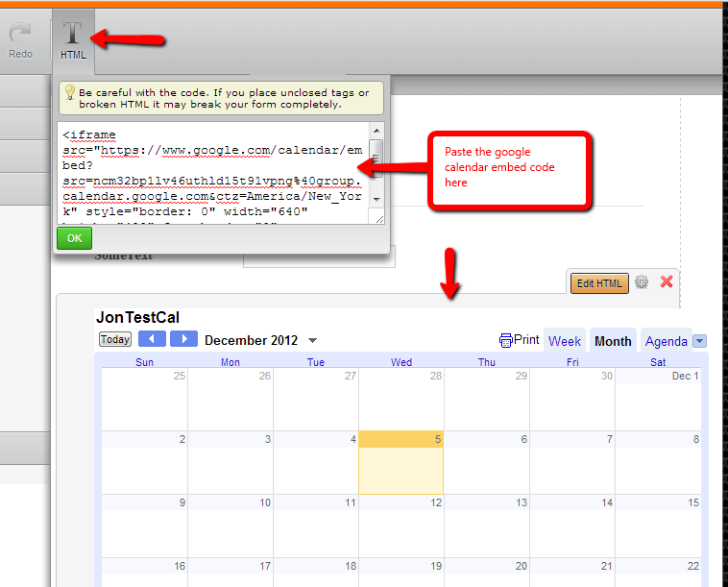Viewport: 728px width, 587px height.
Task: Click the HTML toolbar icon
Action: point(73,39)
